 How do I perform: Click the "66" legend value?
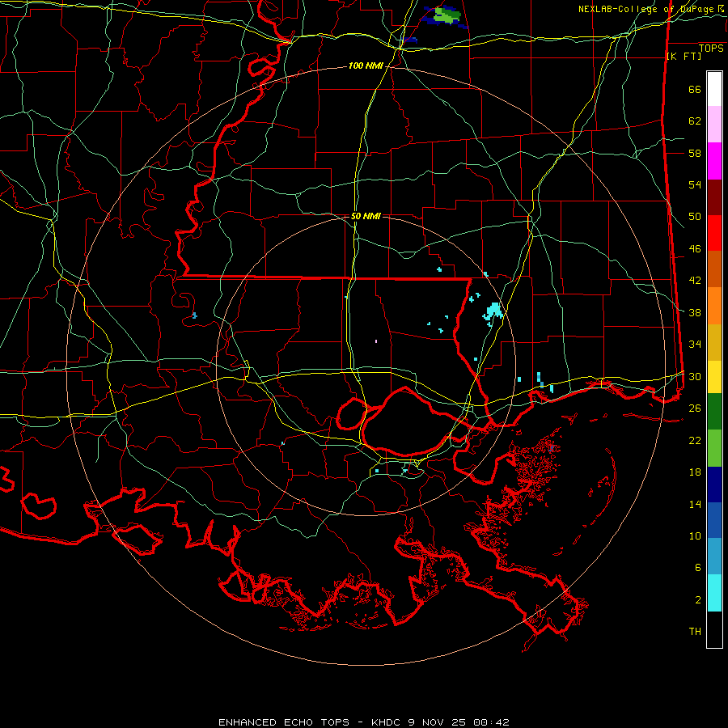pyautogui.click(x=695, y=89)
